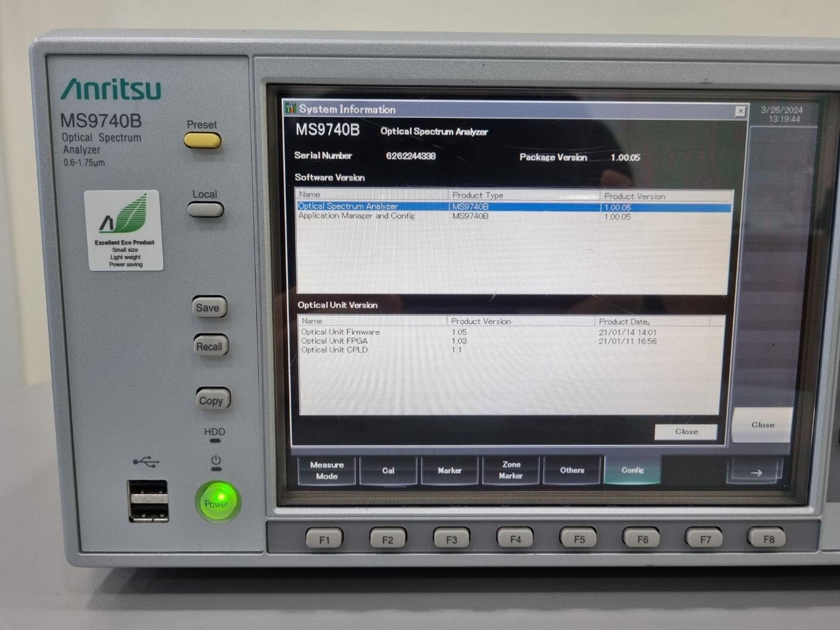Click firmware date 21/01/14 14:01
This screenshot has width=840, height=630.
(627, 332)
